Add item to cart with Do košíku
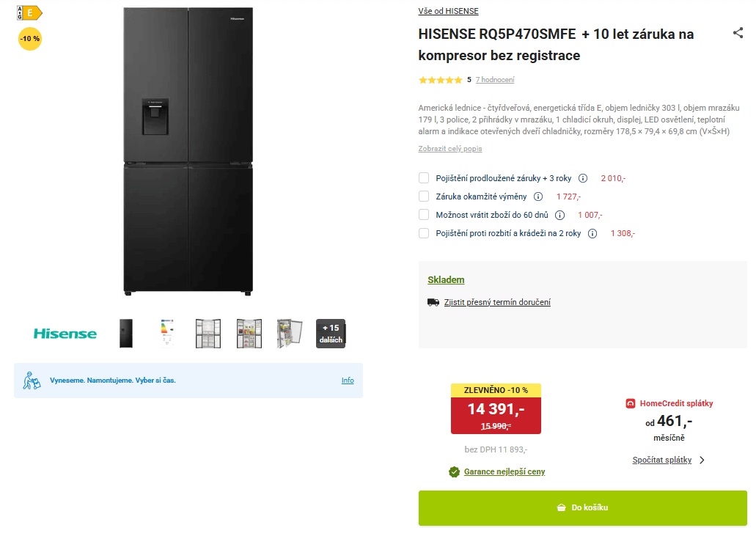This screenshot has height=536, width=756. coord(583,507)
